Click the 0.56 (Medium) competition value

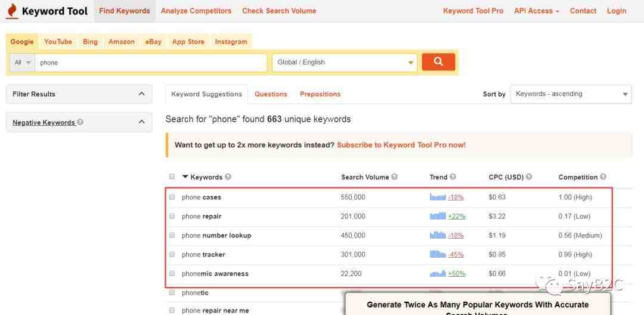(580, 235)
